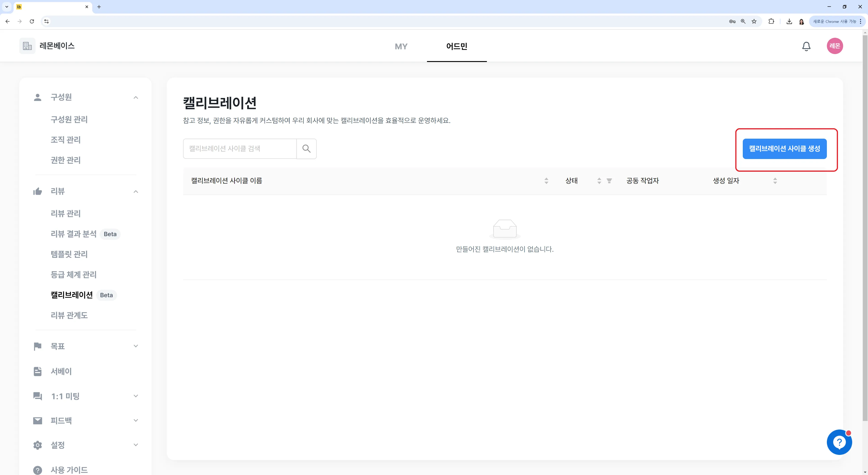Sort by 생성 일자 column arrows
Image resolution: width=868 pixels, height=475 pixels.
tap(775, 181)
